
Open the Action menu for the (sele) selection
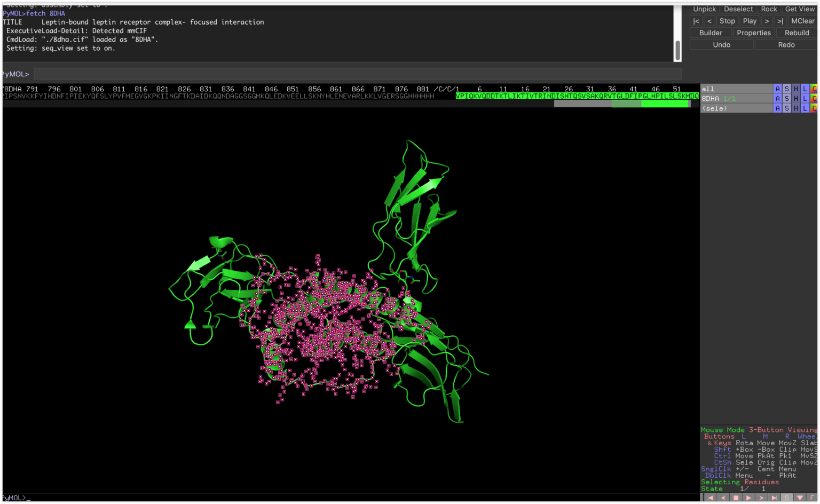coord(778,108)
